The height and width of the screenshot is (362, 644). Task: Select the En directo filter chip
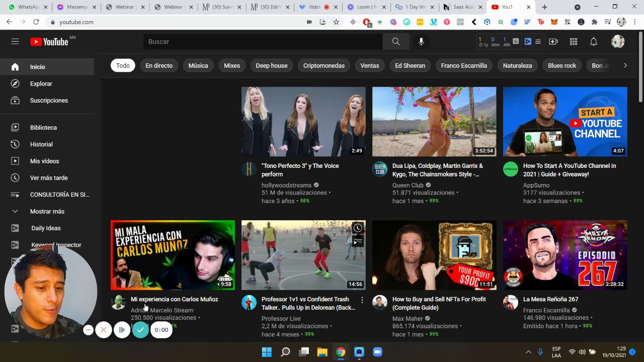tap(159, 66)
